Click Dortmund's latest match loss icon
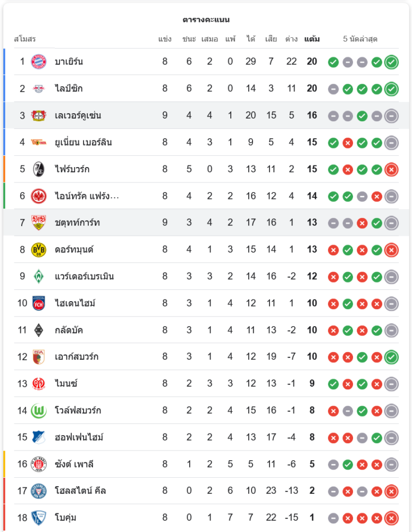 coord(391,250)
